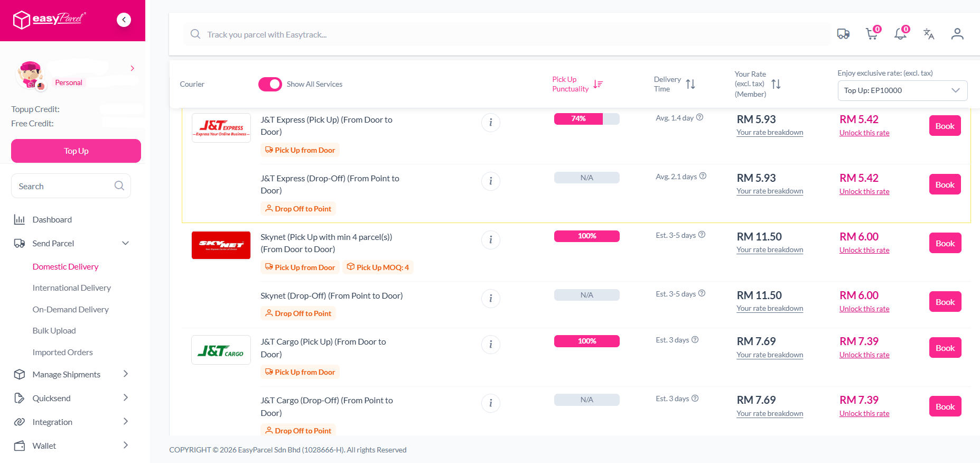The image size is (980, 463).
Task: Click the 74% punctuality bar
Action: tap(586, 119)
